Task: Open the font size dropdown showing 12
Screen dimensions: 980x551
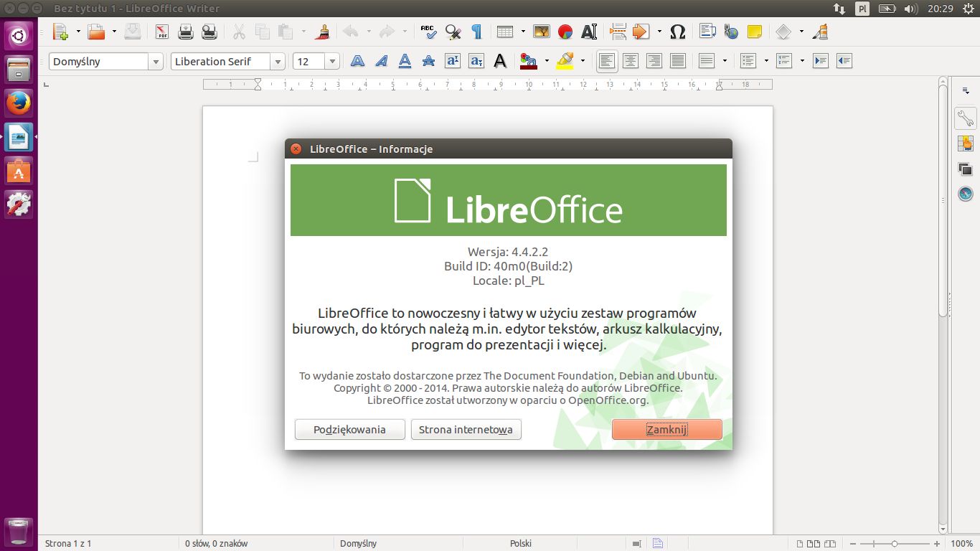Action: (332, 62)
